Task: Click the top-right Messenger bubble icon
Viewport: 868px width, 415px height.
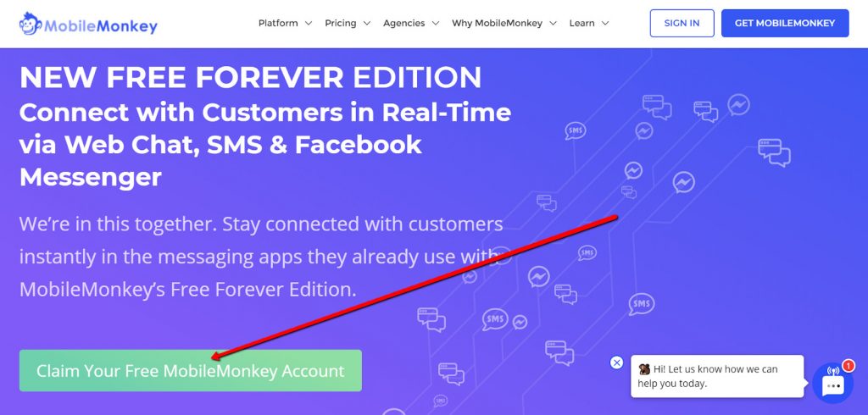Action: tap(738, 104)
